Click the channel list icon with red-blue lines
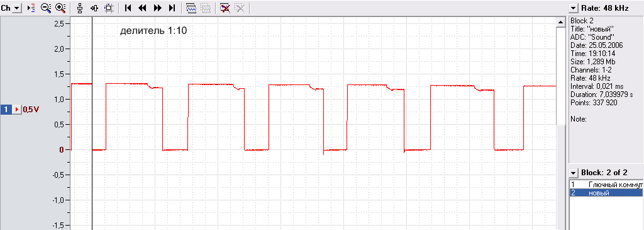644x230 pixels. [32, 8]
